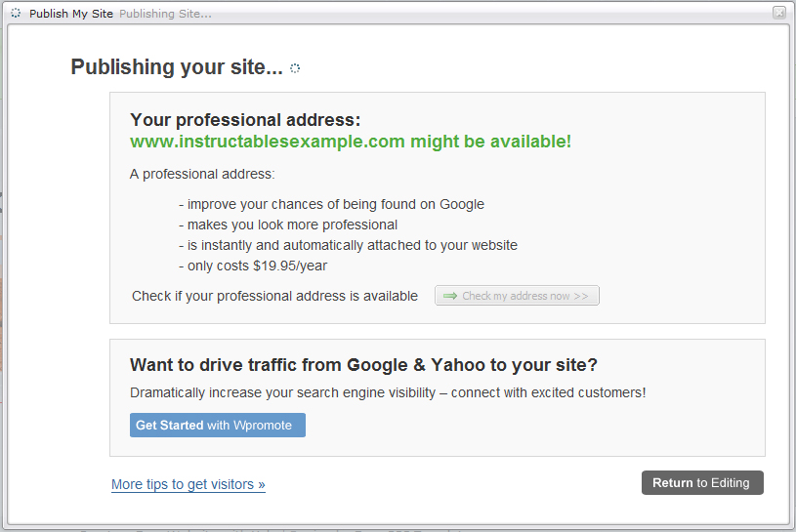
Task: Click the drive traffic from Google & Yahoo heading
Action: 363,365
